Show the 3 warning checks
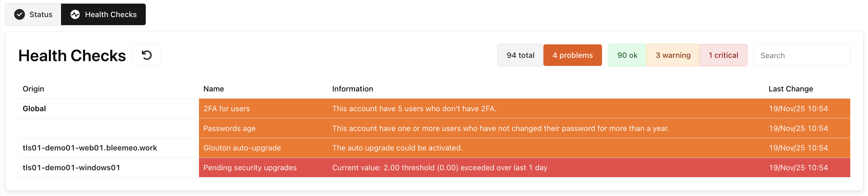 [672, 55]
